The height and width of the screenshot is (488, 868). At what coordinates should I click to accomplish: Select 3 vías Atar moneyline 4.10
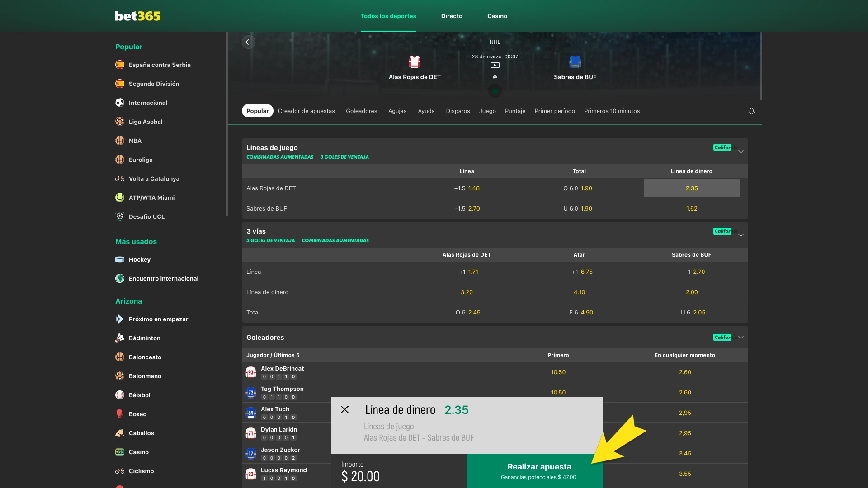579,292
